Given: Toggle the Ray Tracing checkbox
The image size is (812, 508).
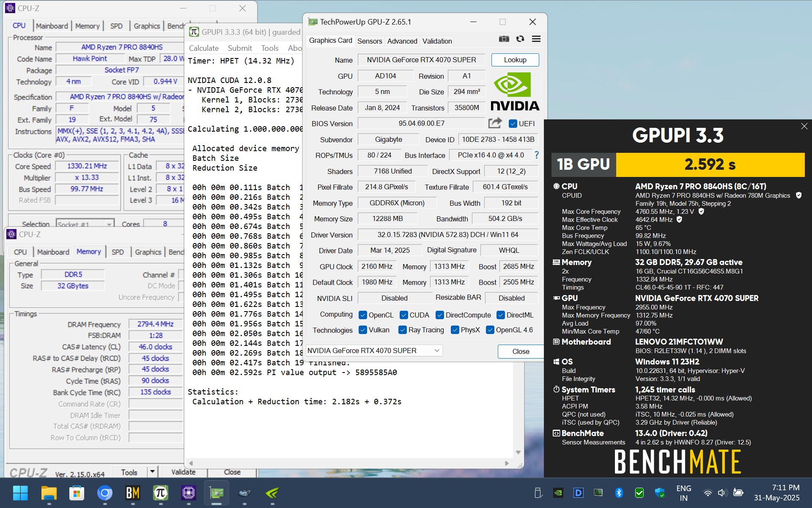Looking at the screenshot, I should click(x=402, y=330).
